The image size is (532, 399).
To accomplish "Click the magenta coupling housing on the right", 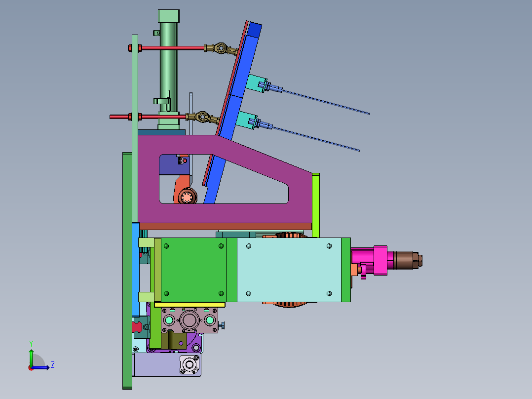I will [x=380, y=260].
